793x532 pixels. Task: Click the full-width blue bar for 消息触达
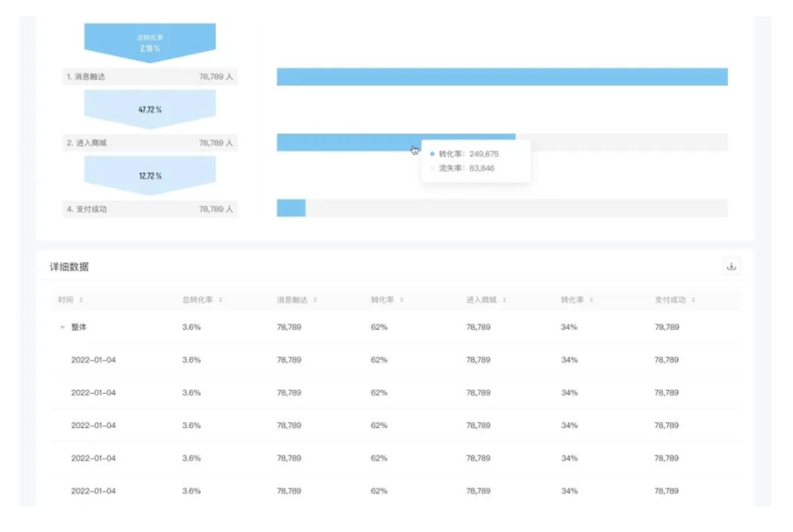[502, 77]
